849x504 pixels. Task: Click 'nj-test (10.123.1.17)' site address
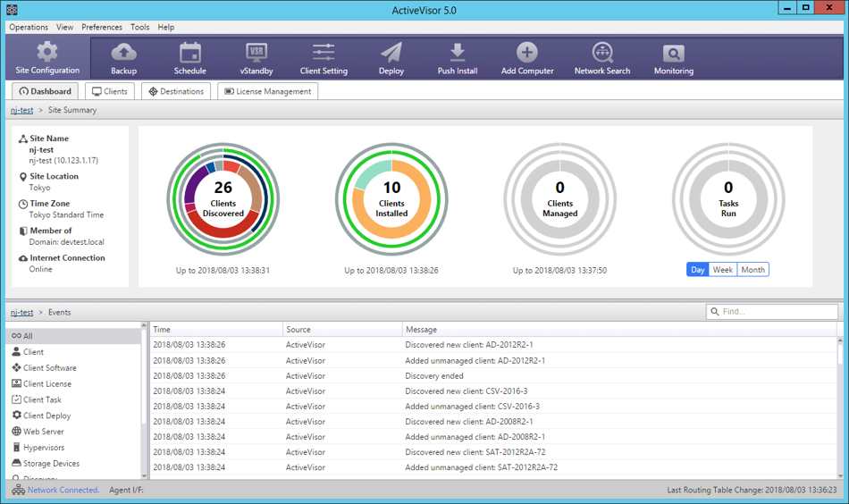click(x=63, y=160)
